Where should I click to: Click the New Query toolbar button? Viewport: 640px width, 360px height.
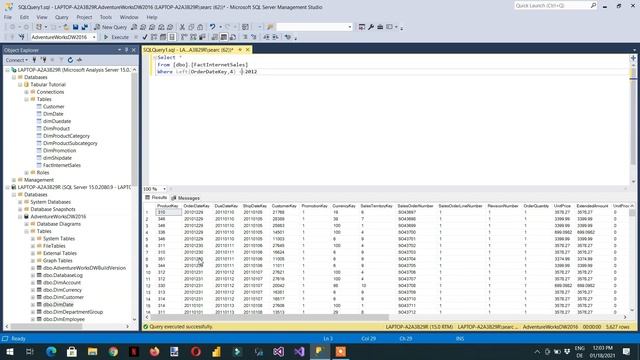click(x=111, y=27)
